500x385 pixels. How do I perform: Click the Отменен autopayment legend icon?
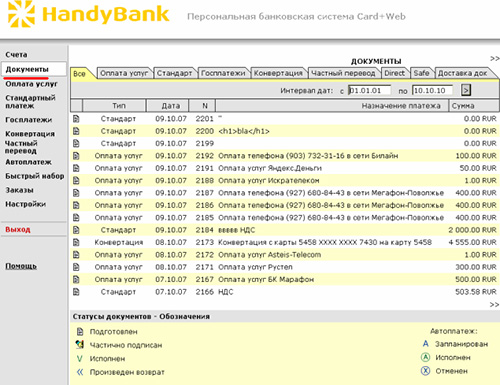click(x=426, y=371)
